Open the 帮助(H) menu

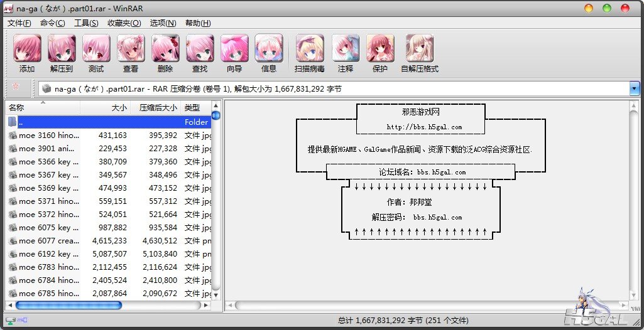[198, 23]
